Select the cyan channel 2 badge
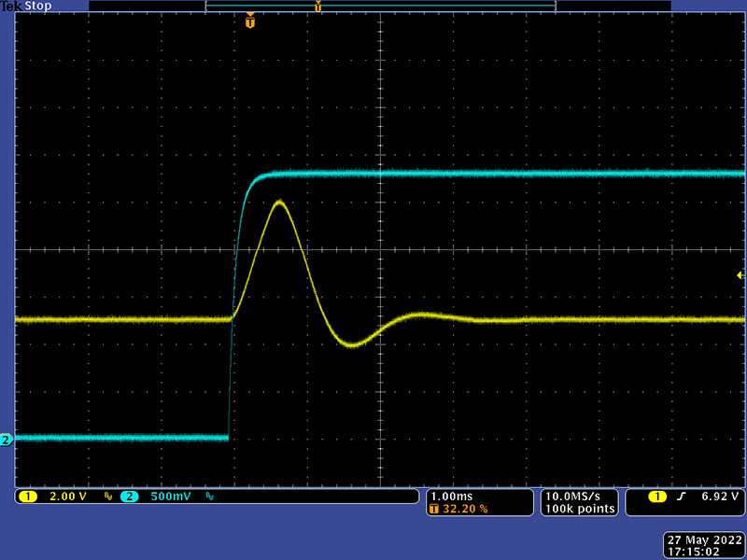747x560 pixels. 130,497
